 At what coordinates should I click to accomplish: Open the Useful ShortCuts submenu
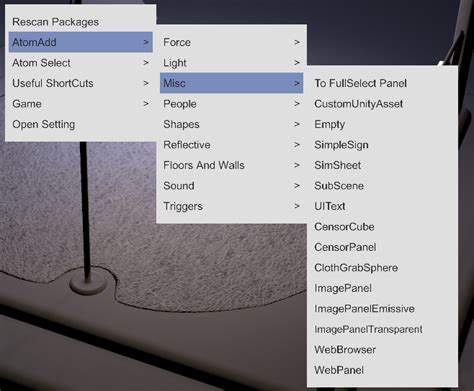[81, 83]
